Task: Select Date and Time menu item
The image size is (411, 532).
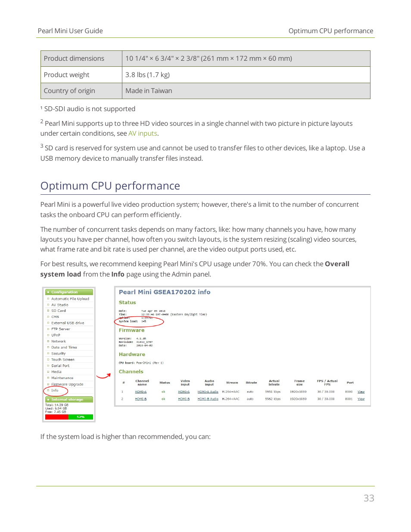Action: click(x=64, y=347)
